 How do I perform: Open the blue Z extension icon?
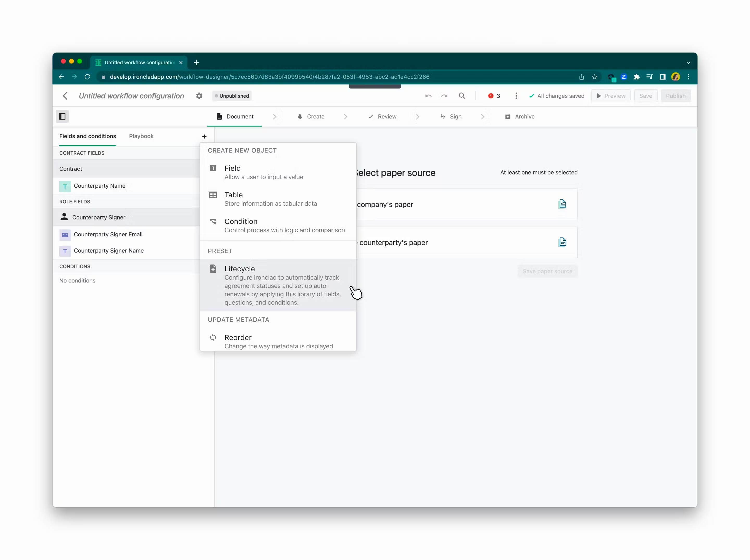click(x=623, y=77)
